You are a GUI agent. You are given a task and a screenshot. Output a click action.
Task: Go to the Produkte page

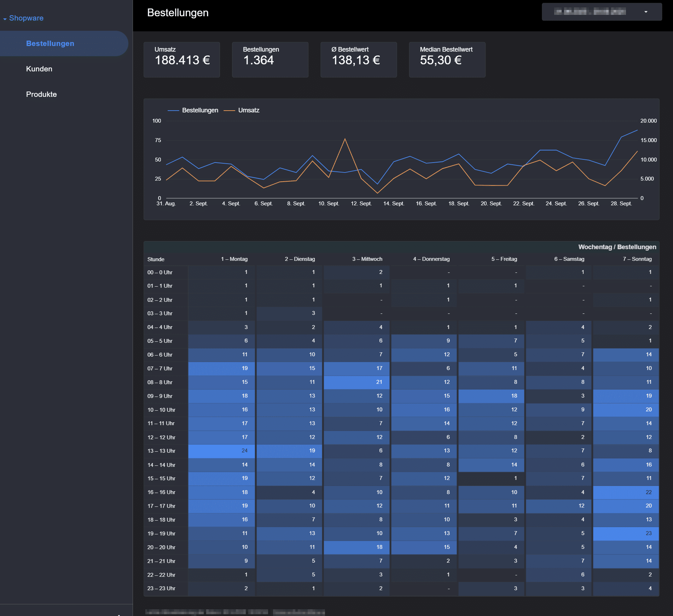click(x=41, y=94)
